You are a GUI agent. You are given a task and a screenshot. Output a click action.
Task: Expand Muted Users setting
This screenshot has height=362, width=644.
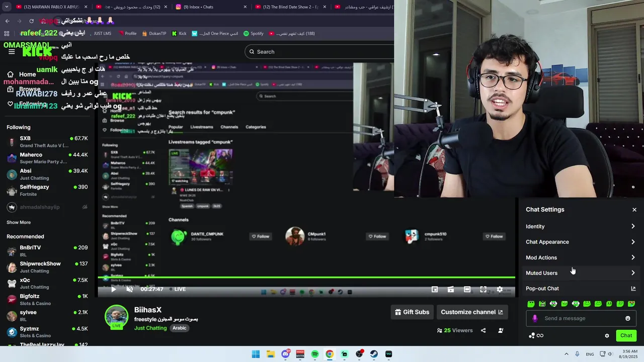(x=581, y=273)
